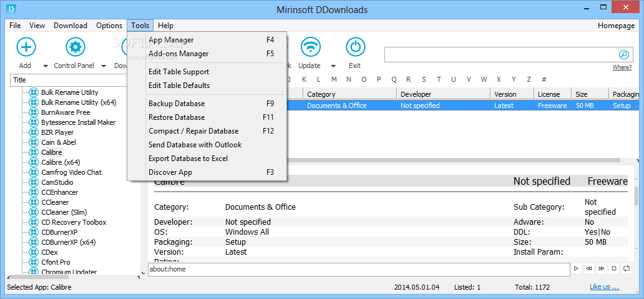This screenshot has height=299, width=644.
Task: Click the rewind browser control
Action: click(x=589, y=268)
